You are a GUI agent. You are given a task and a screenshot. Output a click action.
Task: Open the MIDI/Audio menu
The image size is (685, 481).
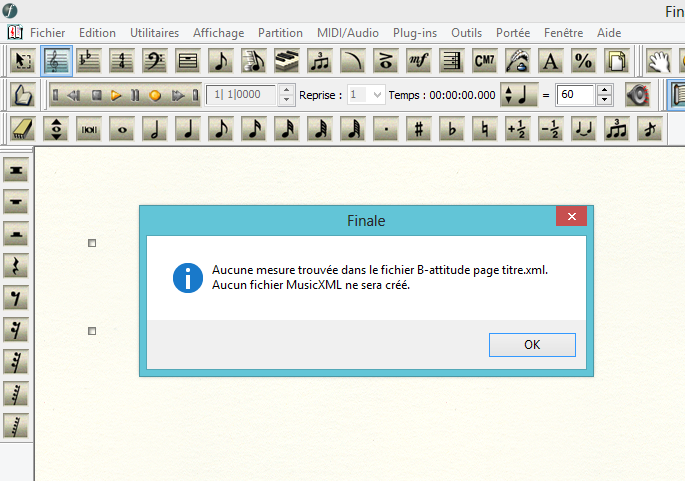[x=347, y=33]
